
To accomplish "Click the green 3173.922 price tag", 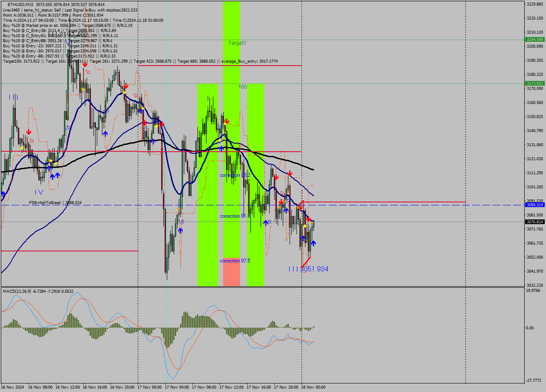I will tap(535, 84).
